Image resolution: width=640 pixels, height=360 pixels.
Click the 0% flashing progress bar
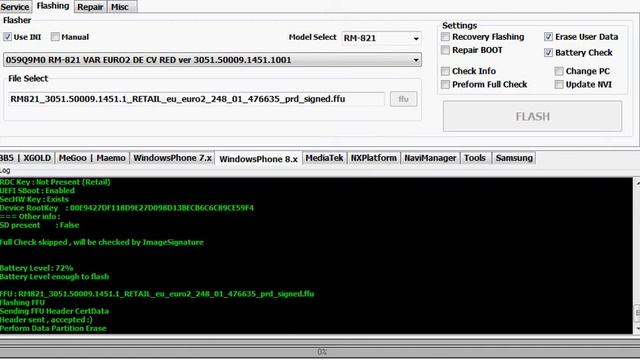pyautogui.click(x=320, y=352)
